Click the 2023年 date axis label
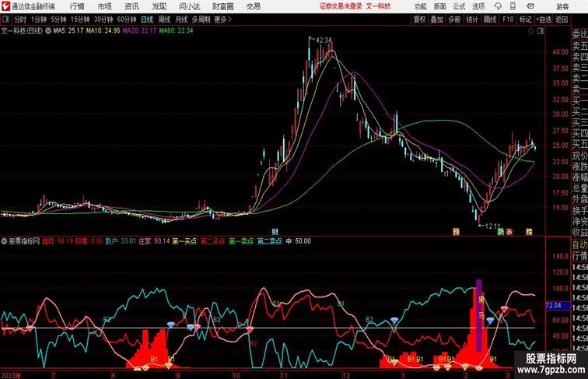The image size is (588, 379). click(11, 375)
